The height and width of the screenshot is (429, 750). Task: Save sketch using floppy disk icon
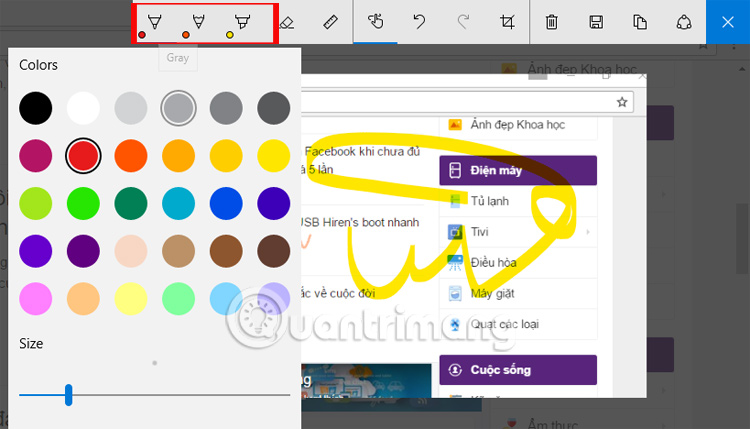pos(596,22)
